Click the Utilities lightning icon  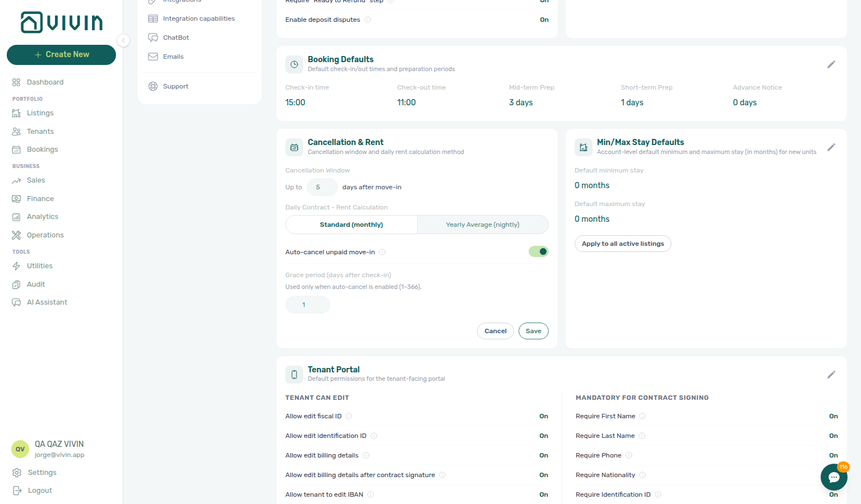[16, 266]
